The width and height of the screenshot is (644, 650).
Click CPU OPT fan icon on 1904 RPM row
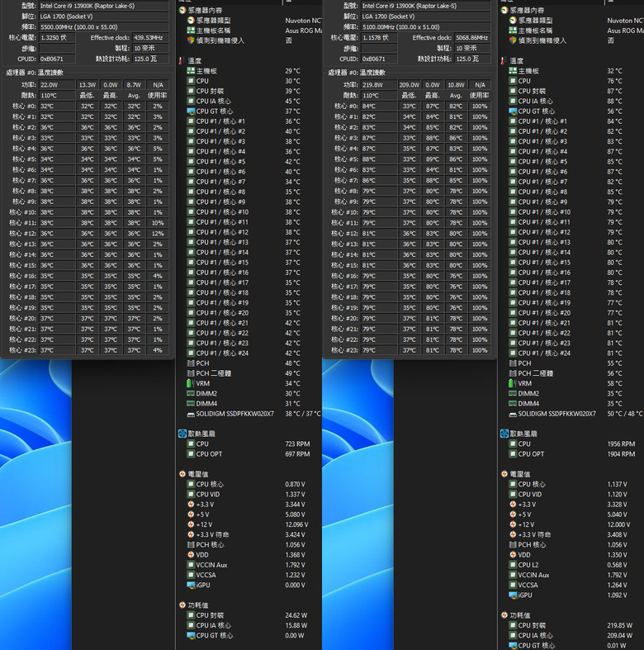513,454
